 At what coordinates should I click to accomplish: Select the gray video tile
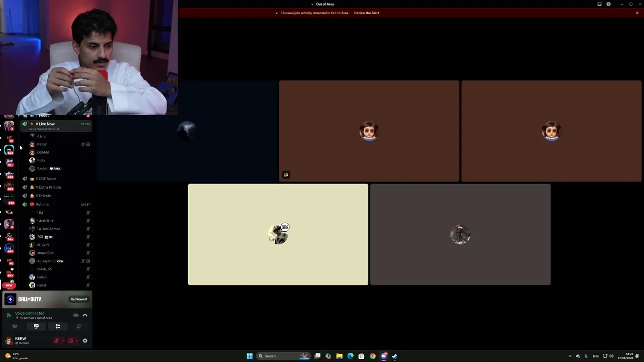(x=460, y=234)
